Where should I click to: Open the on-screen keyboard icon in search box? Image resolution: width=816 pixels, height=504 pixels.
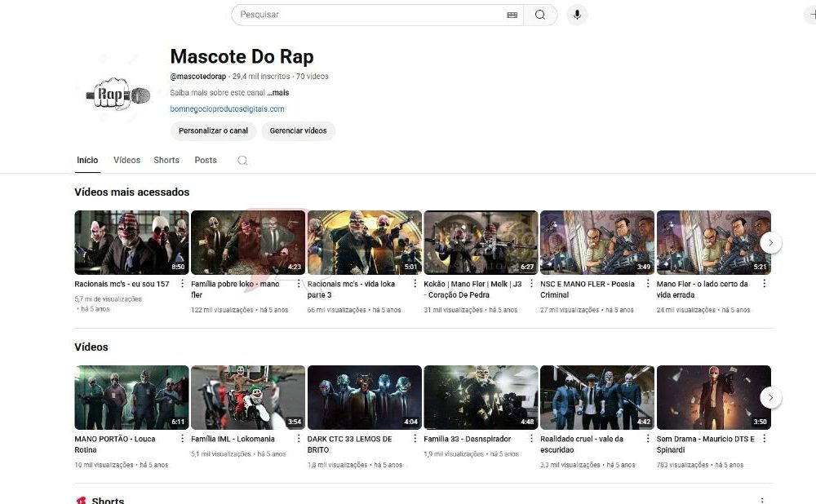[x=512, y=15]
